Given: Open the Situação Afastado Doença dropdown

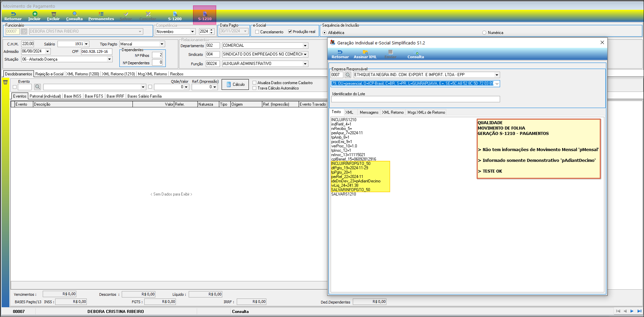Looking at the screenshot, I should click(x=109, y=59).
